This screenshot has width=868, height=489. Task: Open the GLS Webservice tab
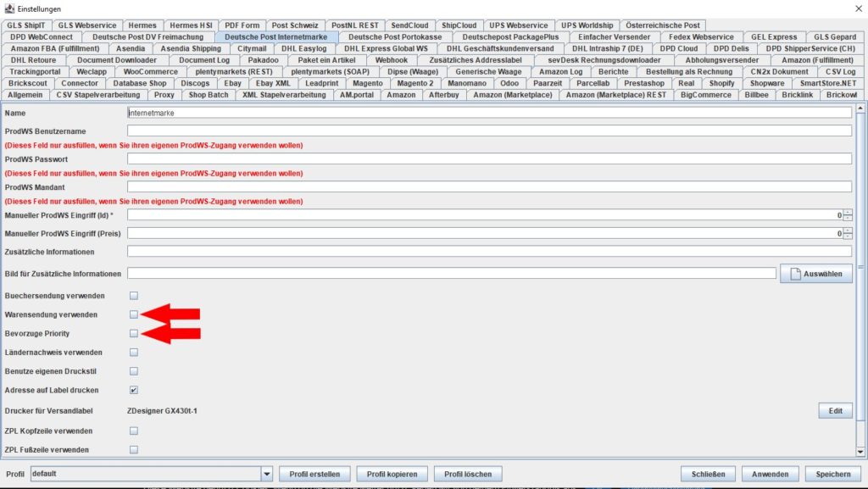click(87, 25)
